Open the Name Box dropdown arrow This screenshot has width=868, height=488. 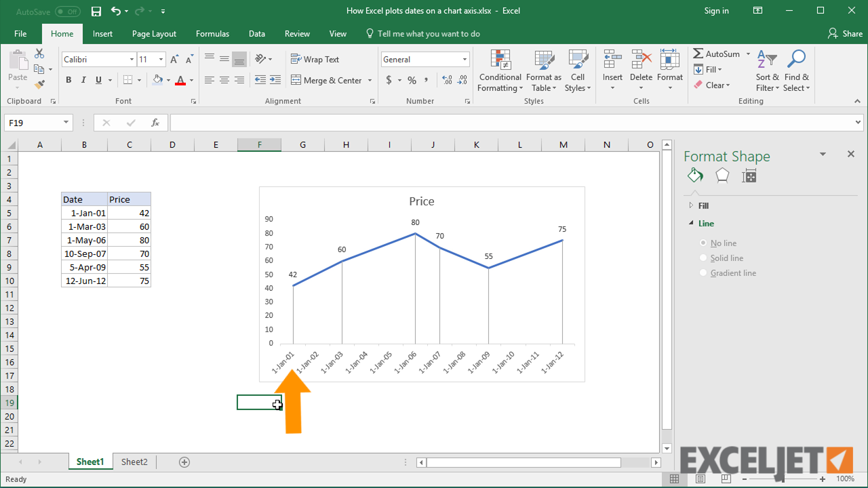pos(66,123)
